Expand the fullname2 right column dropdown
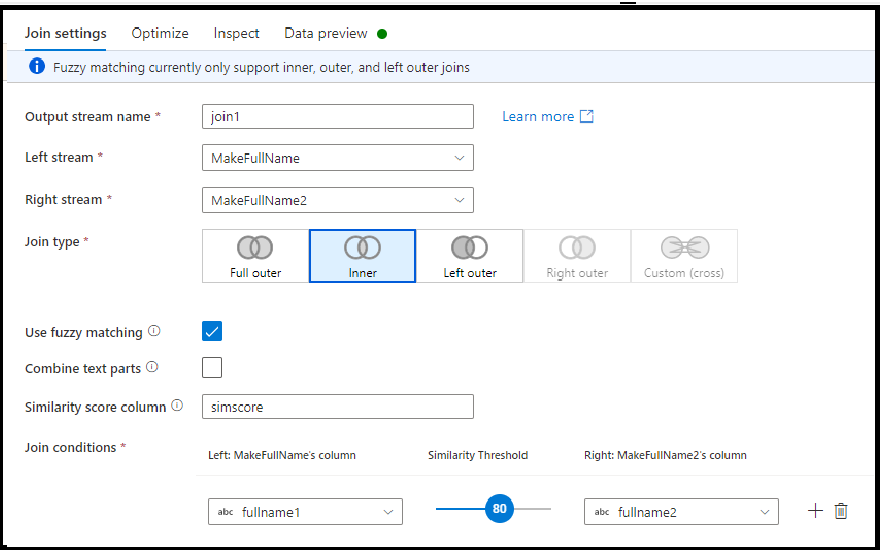Viewport: 880px width, 552px height. pyautogui.click(x=681, y=512)
